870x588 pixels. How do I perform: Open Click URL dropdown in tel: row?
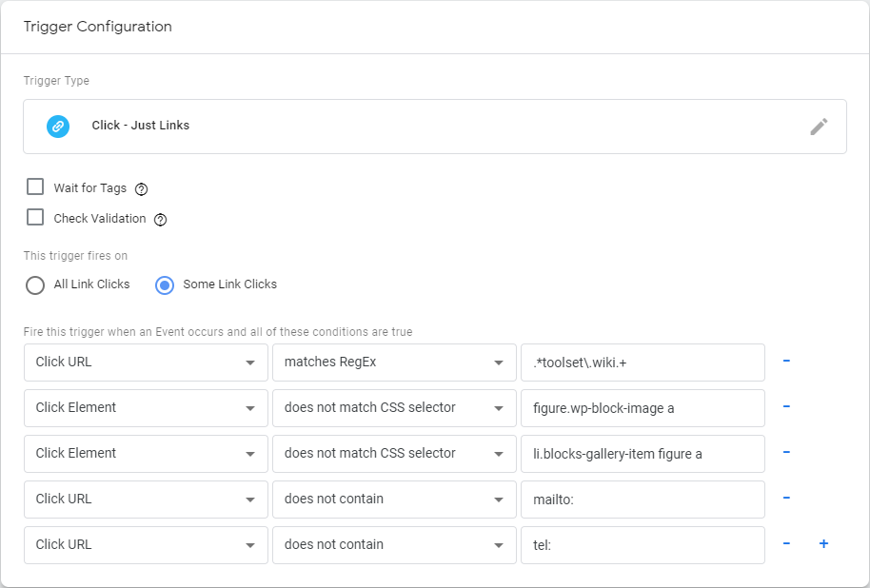(x=146, y=545)
